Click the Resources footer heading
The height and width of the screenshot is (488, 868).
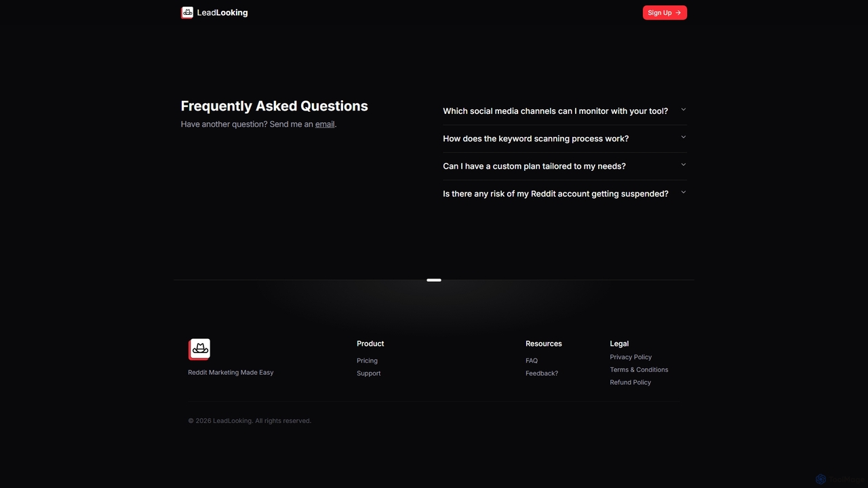(x=544, y=344)
